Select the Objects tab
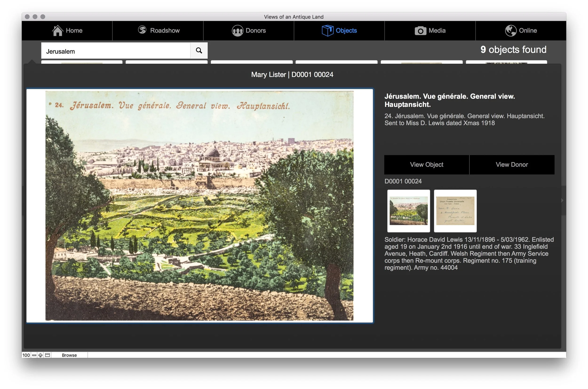The image size is (588, 389). [x=339, y=31]
